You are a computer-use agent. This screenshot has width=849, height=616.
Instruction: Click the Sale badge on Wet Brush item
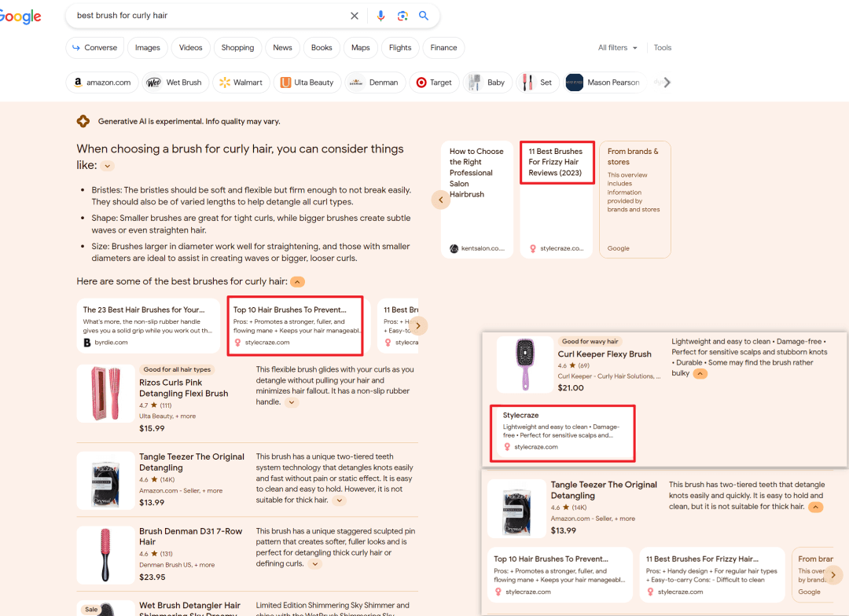[x=91, y=610]
